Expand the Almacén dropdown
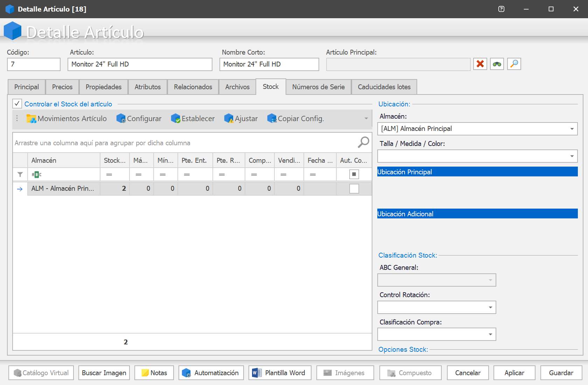 572,129
